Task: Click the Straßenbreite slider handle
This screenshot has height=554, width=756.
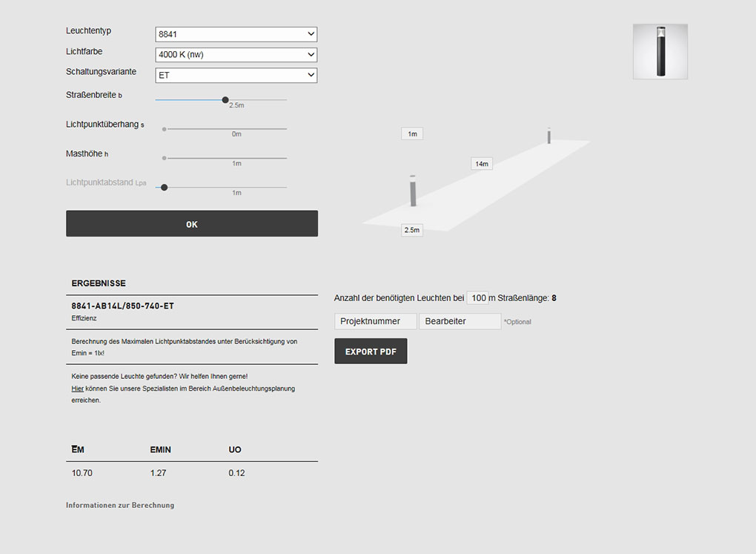Action: pyautogui.click(x=225, y=99)
